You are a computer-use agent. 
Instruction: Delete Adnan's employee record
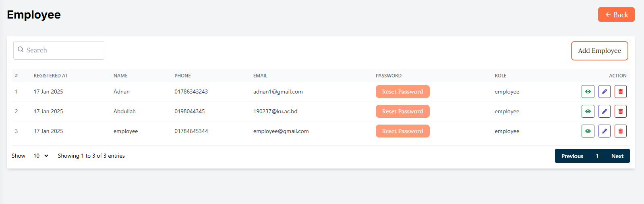point(620,92)
